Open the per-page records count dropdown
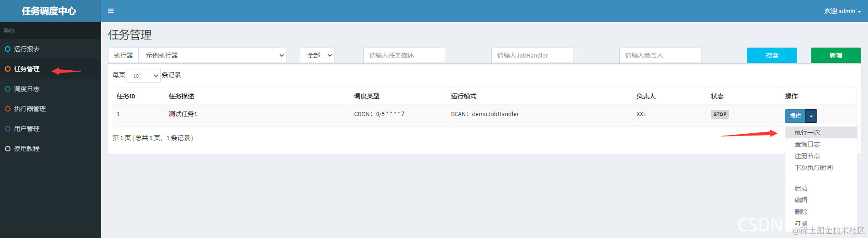This screenshot has width=868, height=238. tap(143, 76)
